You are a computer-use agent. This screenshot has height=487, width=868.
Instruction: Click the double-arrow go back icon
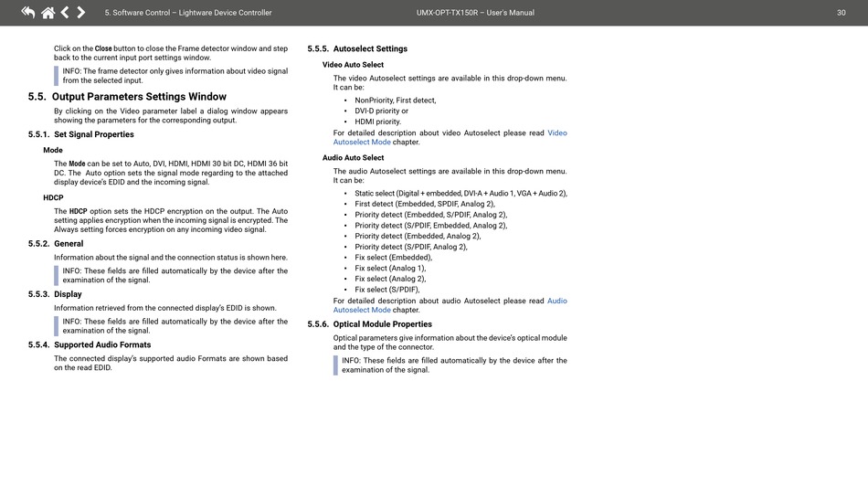click(x=28, y=13)
